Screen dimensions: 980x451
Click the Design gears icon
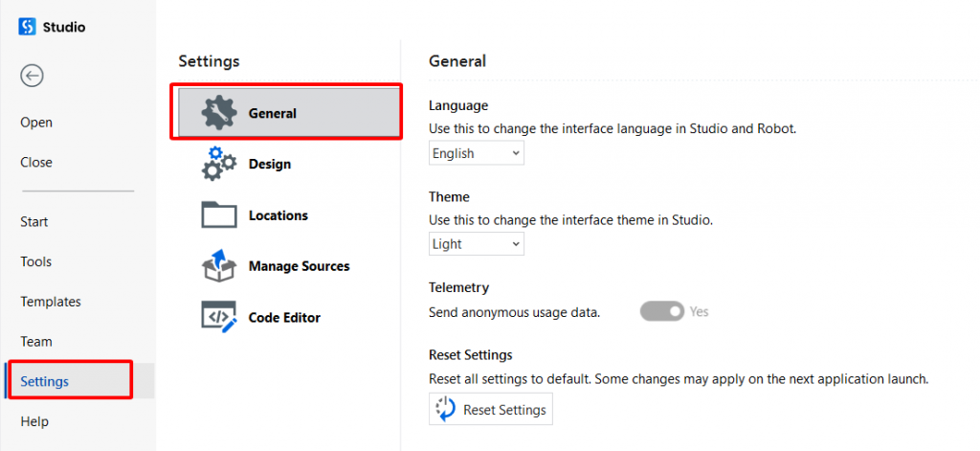coord(219,164)
